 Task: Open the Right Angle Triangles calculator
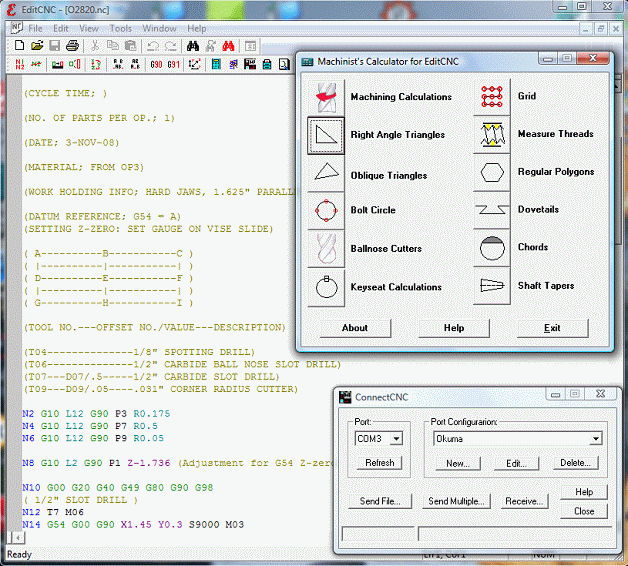pos(326,135)
